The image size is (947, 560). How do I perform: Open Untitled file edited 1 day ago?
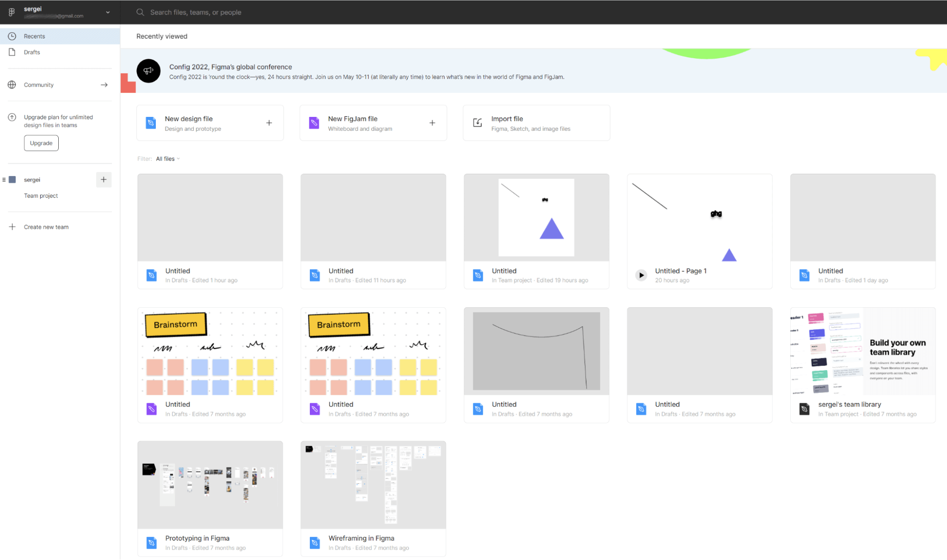[x=863, y=231]
